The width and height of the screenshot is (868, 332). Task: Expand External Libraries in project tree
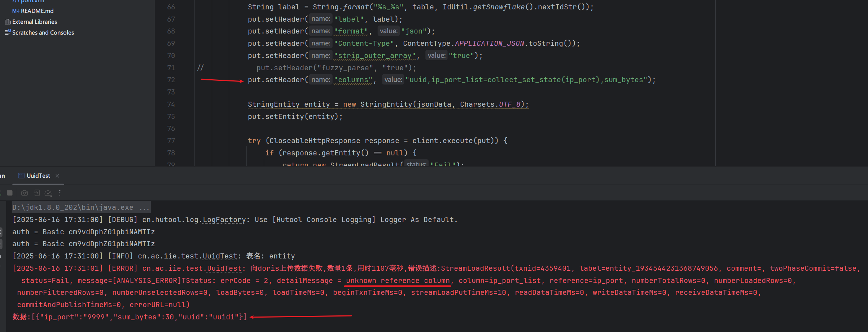pos(34,22)
